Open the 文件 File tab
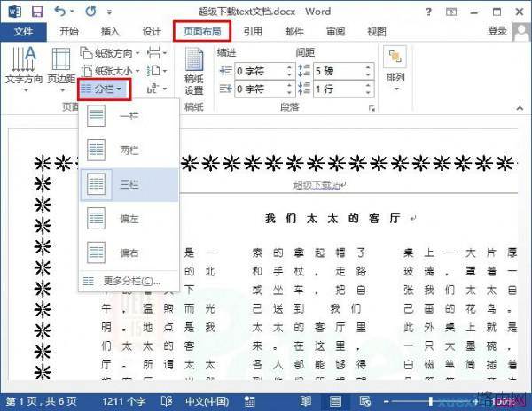The height and width of the screenshot is (411, 532). pyautogui.click(x=23, y=32)
